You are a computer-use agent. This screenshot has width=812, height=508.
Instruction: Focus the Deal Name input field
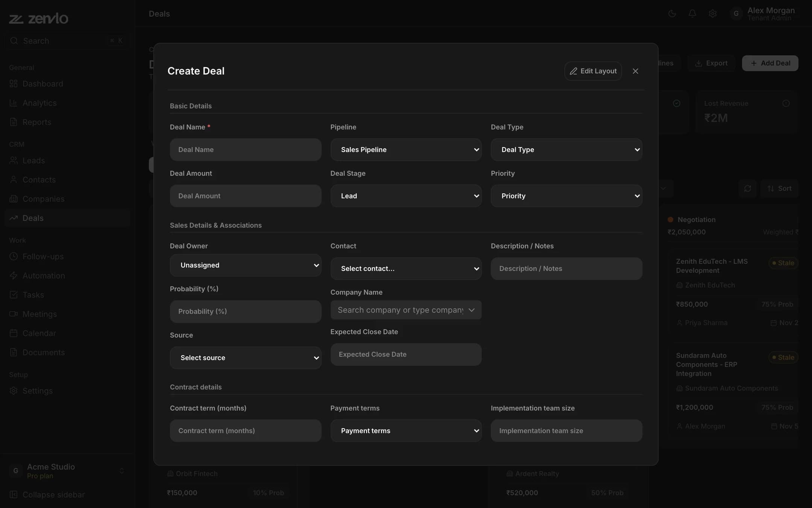245,150
